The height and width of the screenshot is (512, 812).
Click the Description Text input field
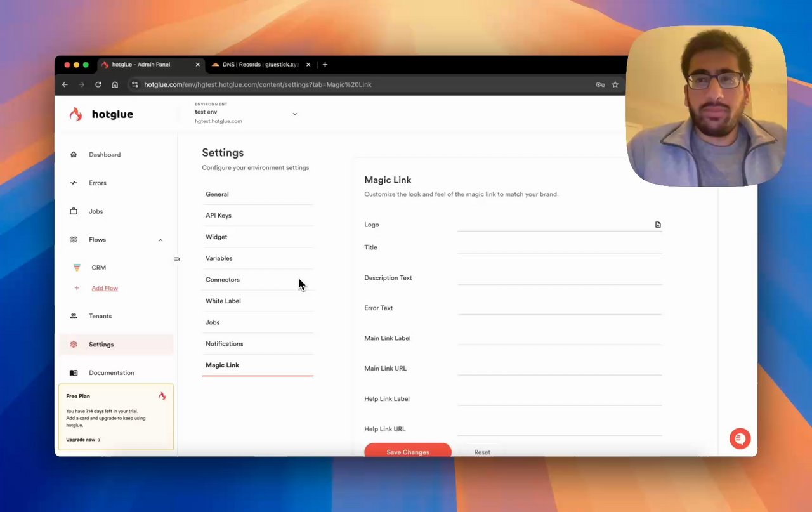click(x=560, y=278)
